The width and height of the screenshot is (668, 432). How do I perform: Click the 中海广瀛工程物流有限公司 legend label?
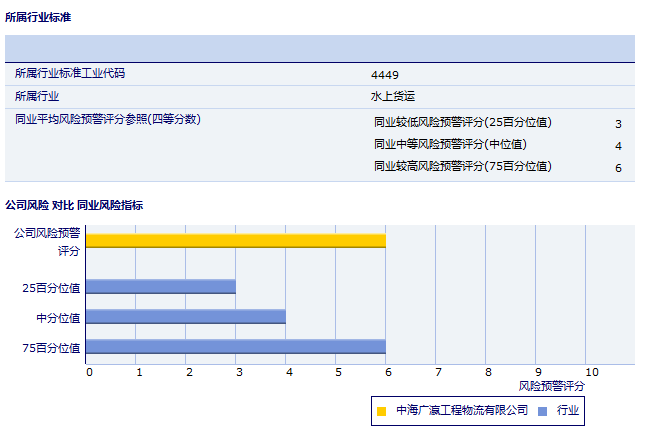(x=461, y=410)
